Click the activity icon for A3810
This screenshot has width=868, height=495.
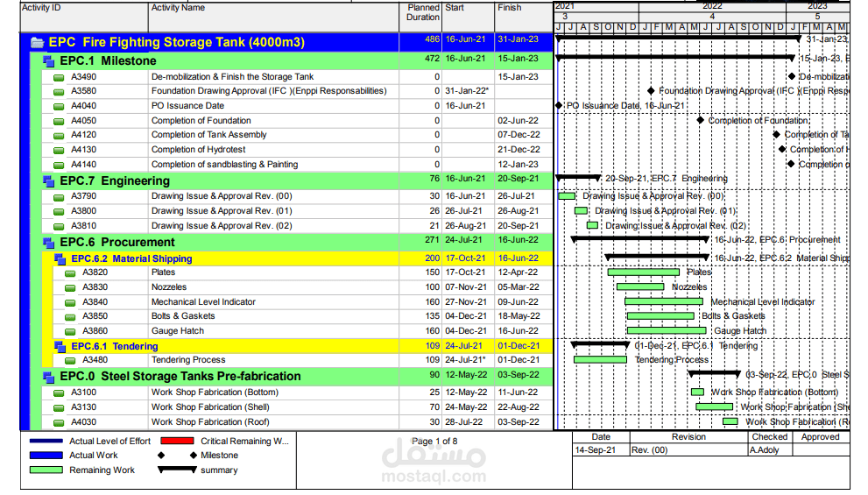tap(59, 226)
